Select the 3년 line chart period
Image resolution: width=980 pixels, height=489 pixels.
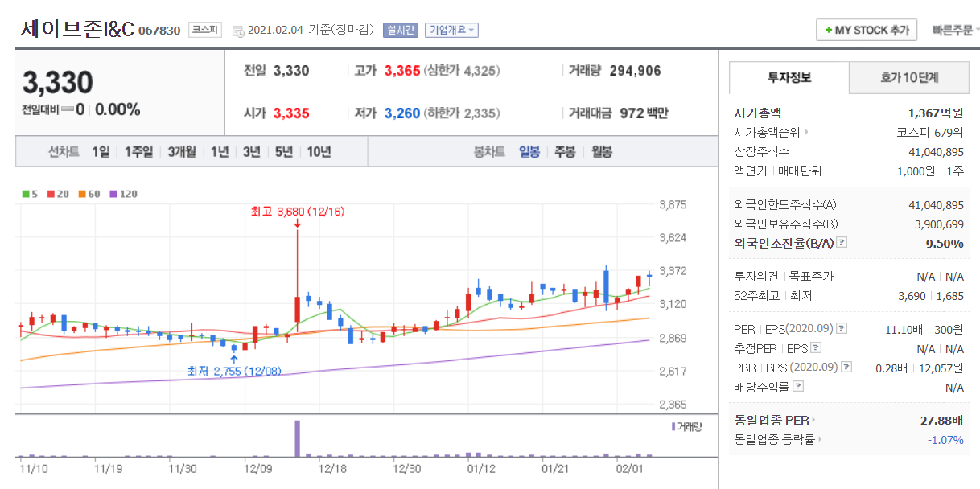252,151
